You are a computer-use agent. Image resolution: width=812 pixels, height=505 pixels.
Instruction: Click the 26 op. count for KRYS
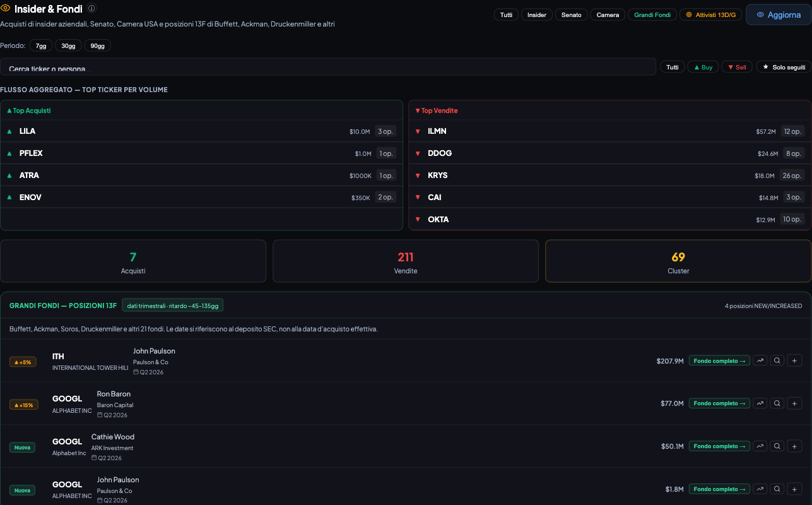[792, 175]
